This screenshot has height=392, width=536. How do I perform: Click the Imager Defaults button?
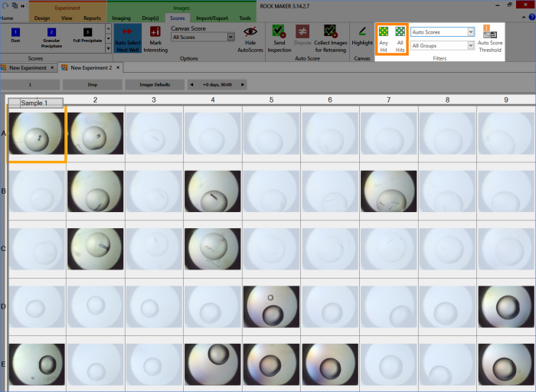(x=155, y=84)
